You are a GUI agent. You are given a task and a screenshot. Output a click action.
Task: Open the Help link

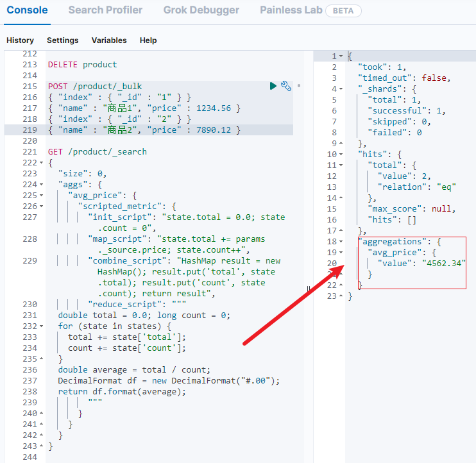point(148,40)
